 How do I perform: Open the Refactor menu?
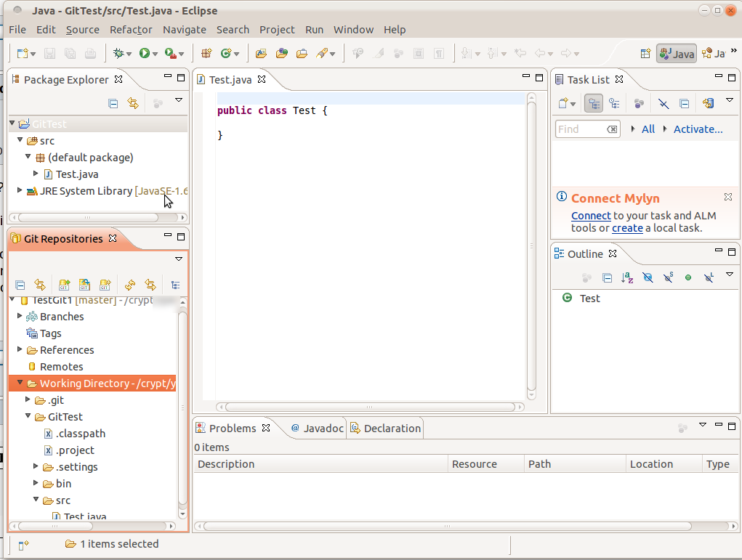click(x=131, y=30)
